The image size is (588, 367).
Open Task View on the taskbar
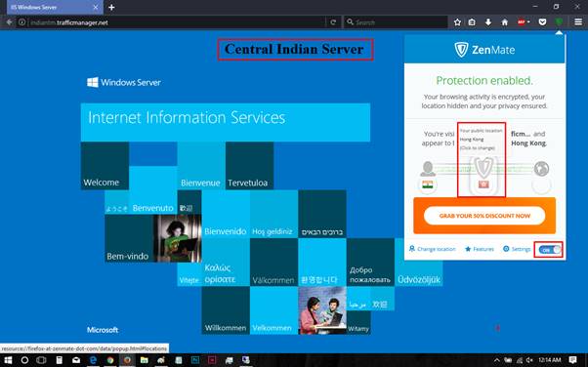(41, 360)
